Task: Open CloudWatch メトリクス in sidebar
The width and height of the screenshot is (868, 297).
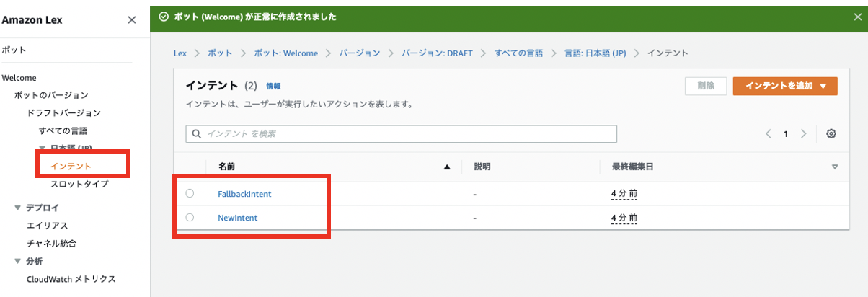Action: 71,279
